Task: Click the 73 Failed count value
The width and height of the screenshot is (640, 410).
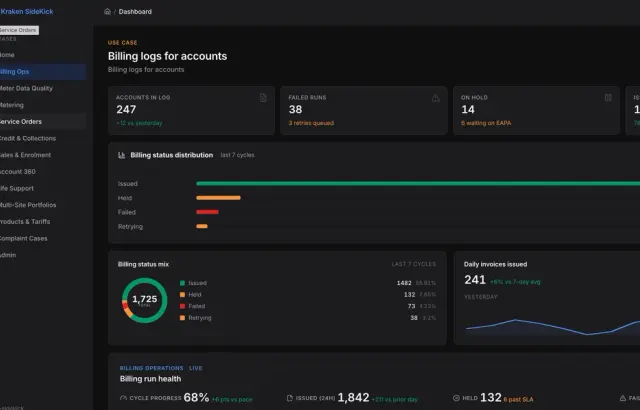Action: coord(411,306)
